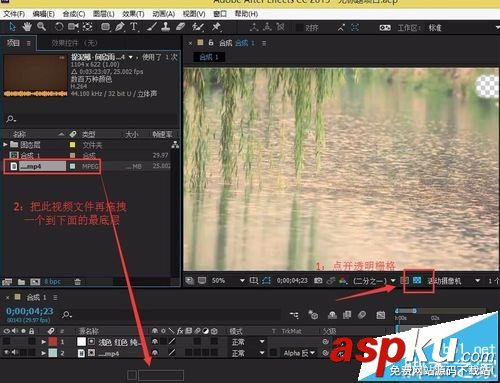Image resolution: width=500 pixels, height=383 pixels.
Task: Create a new folder in Project panel
Action: pos(21,282)
